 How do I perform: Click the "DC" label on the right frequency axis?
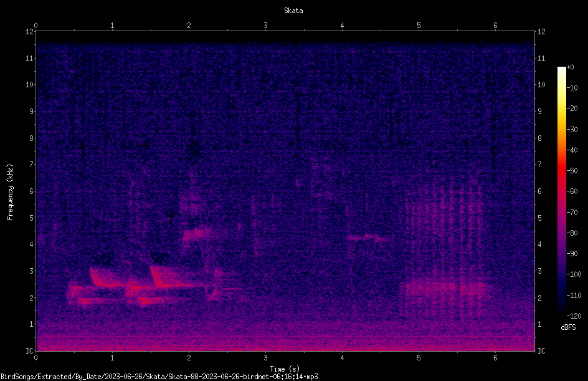[541, 351]
